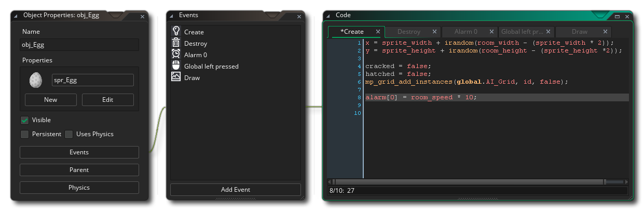Image resolution: width=644 pixels, height=211 pixels.
Task: Click the Draw event picture icon
Action: pyautogui.click(x=176, y=77)
